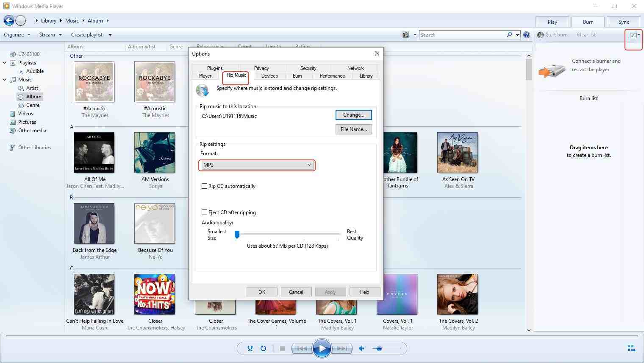Open the view options icon beside search
This screenshot has height=363, width=644.
click(x=405, y=35)
